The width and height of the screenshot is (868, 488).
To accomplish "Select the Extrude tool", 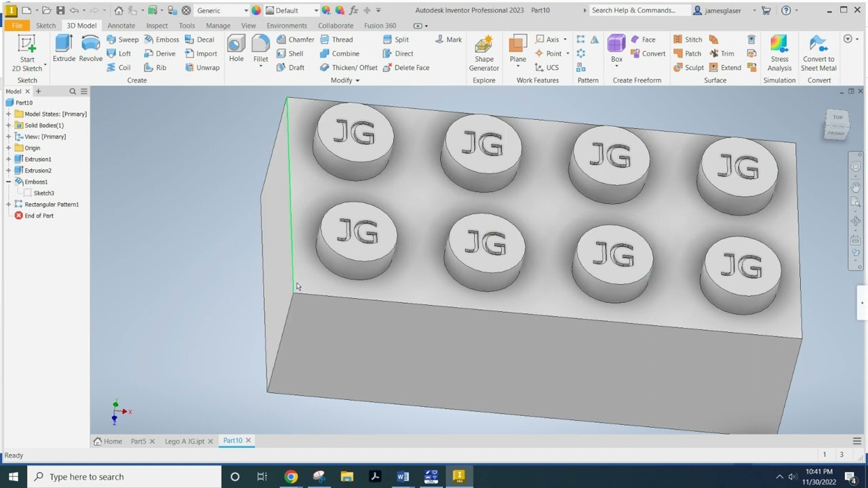I will [x=64, y=49].
